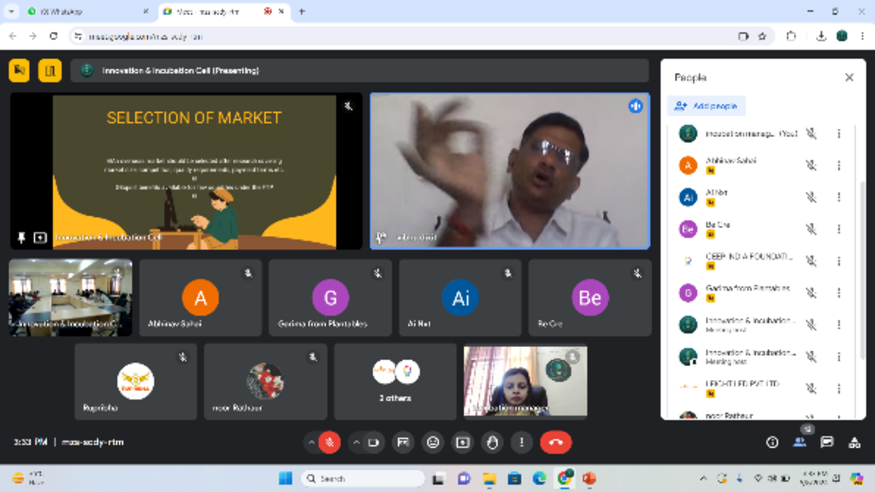Toggle the People panel icon
The height and width of the screenshot is (492, 875).
[800, 442]
